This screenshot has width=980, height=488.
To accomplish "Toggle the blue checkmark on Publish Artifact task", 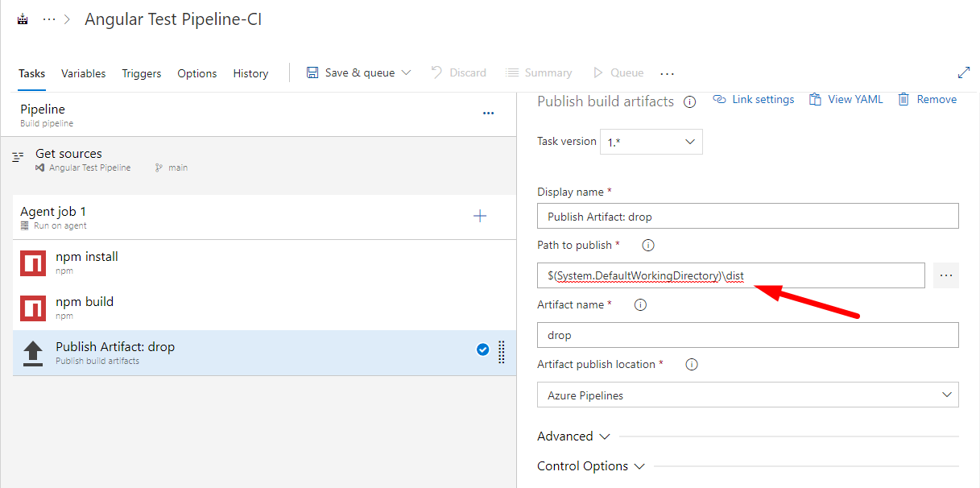I will 482,349.
